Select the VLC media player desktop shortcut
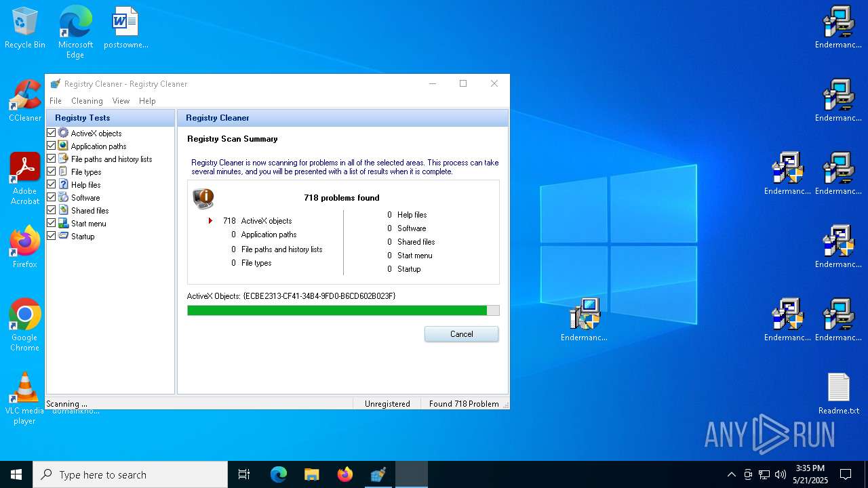Viewport: 868px width, 488px height. point(25,399)
